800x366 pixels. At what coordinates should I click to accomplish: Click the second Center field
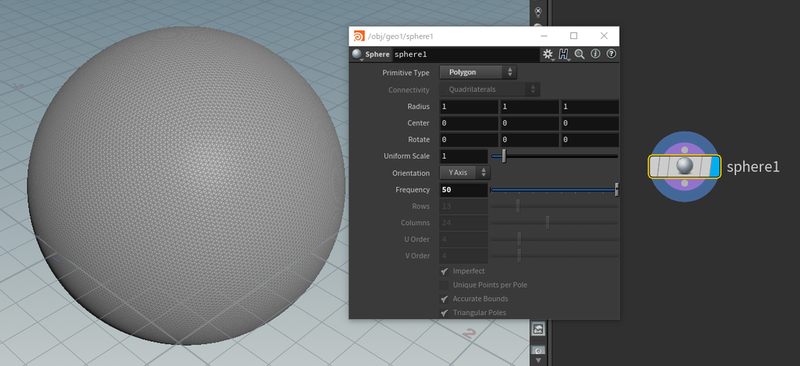pyautogui.click(x=529, y=123)
